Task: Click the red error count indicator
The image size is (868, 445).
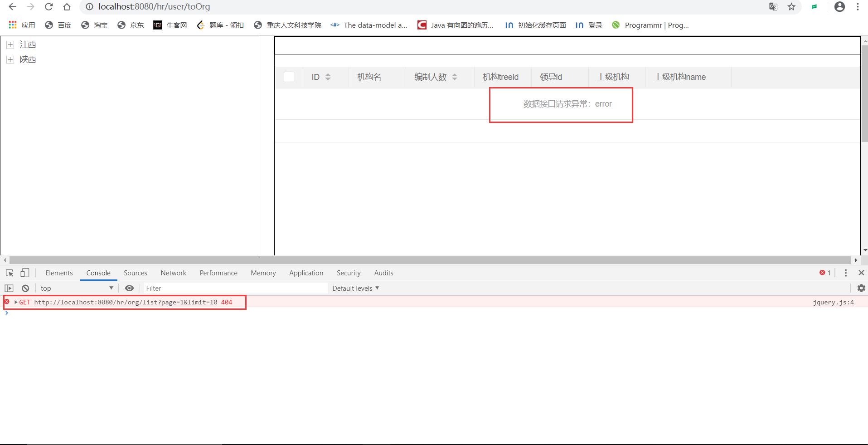Action: [x=825, y=273]
